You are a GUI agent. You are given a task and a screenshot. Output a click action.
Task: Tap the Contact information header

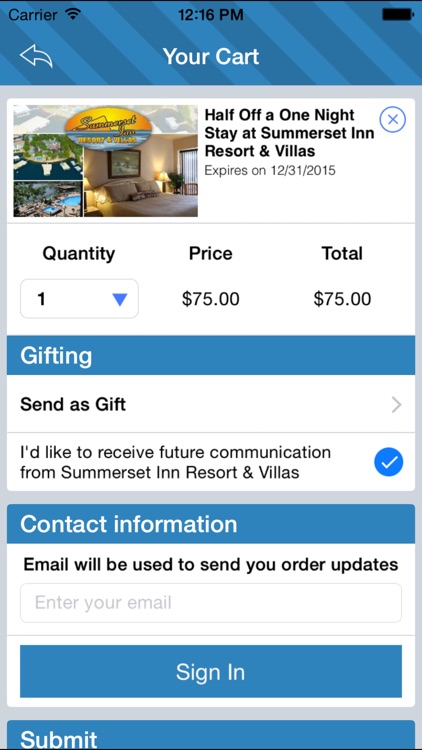[x=211, y=524]
